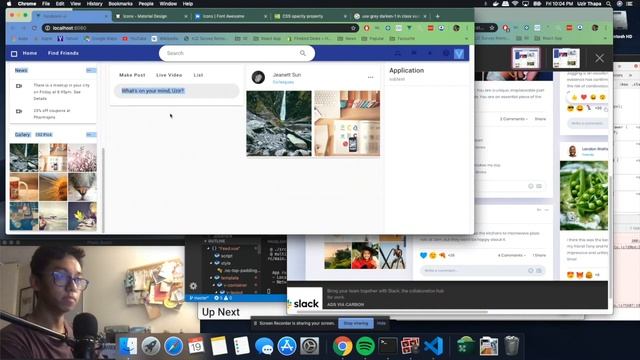This screenshot has width=640, height=360.
Task: Click the white search field in app bar
Action: click(x=237, y=53)
